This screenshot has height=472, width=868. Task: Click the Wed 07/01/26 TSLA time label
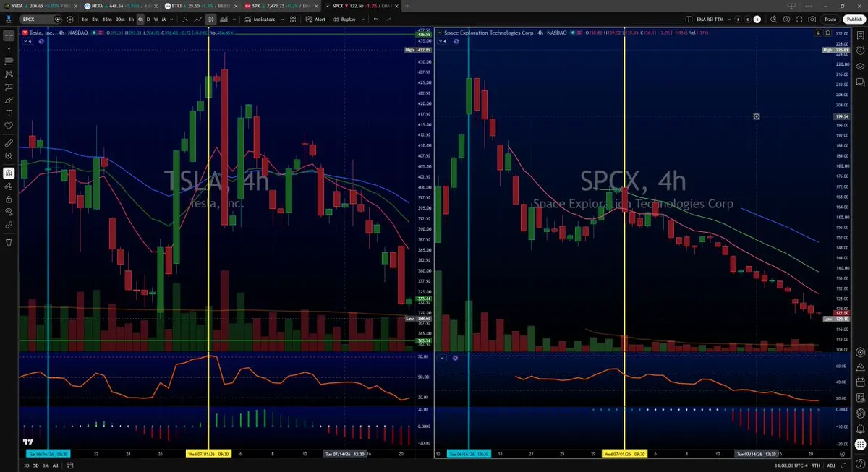pyautogui.click(x=208, y=454)
